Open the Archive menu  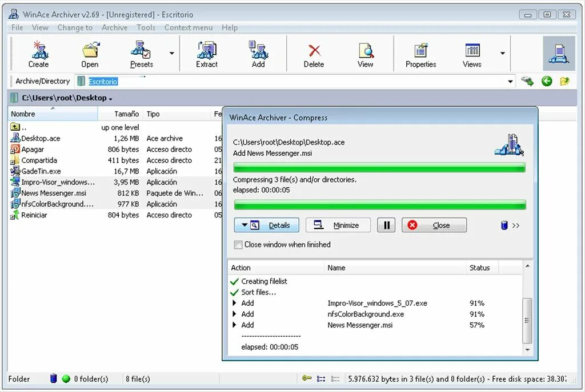click(x=114, y=27)
